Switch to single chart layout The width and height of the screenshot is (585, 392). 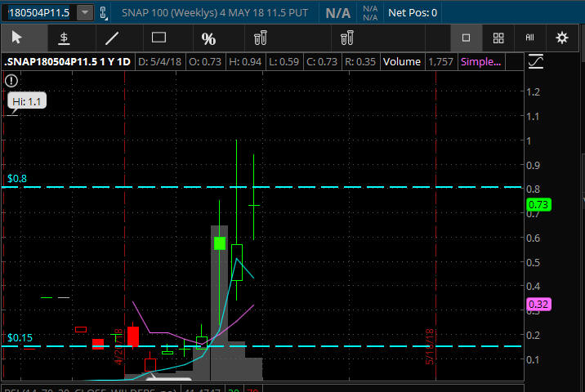point(466,38)
